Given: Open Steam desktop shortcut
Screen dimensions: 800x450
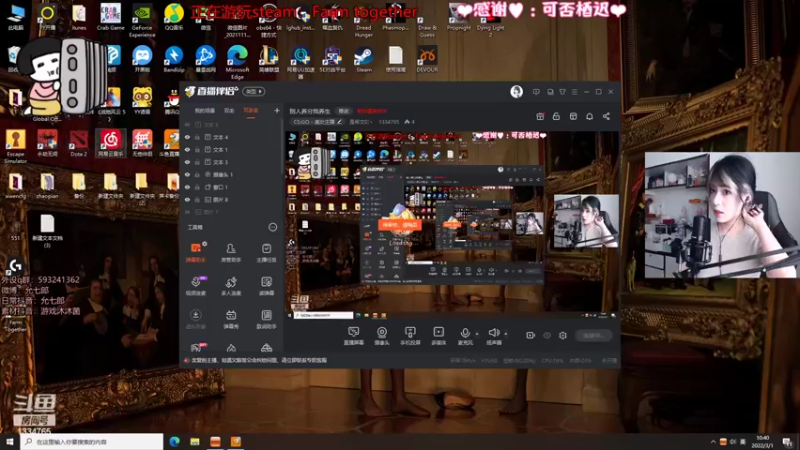Looking at the screenshot, I should click(364, 59).
